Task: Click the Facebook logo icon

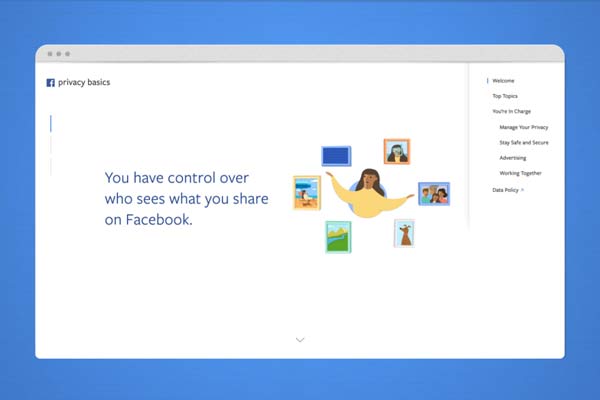Action: point(51,83)
